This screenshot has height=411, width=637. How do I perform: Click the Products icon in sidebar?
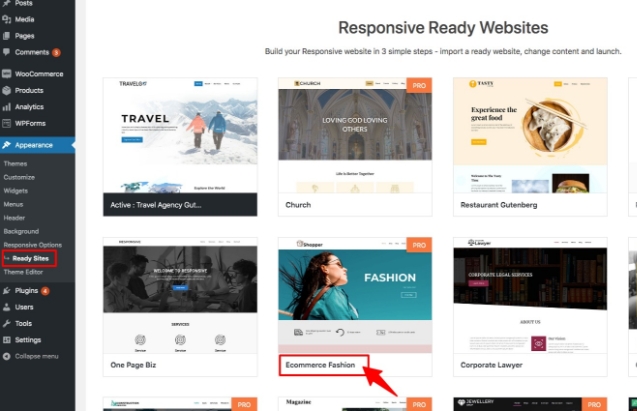(x=7, y=90)
